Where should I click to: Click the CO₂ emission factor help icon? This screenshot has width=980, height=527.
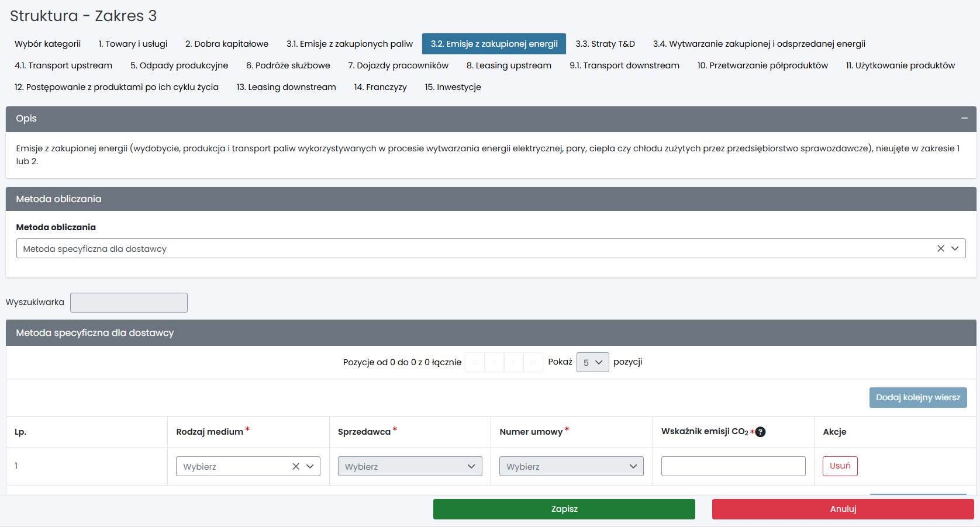point(760,432)
